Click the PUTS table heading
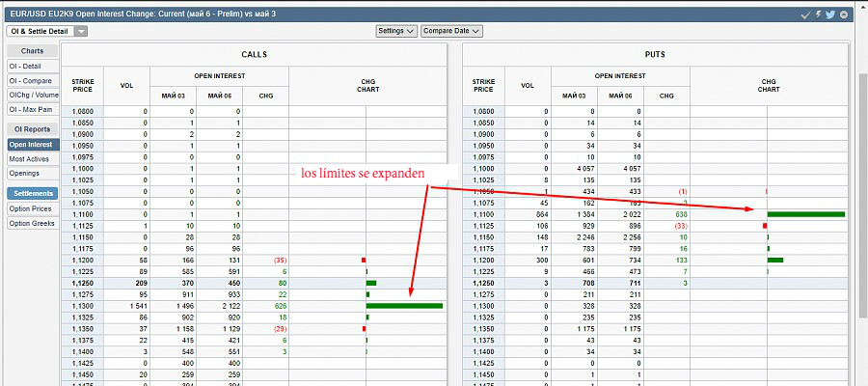This screenshot has width=868, height=386. (x=655, y=55)
